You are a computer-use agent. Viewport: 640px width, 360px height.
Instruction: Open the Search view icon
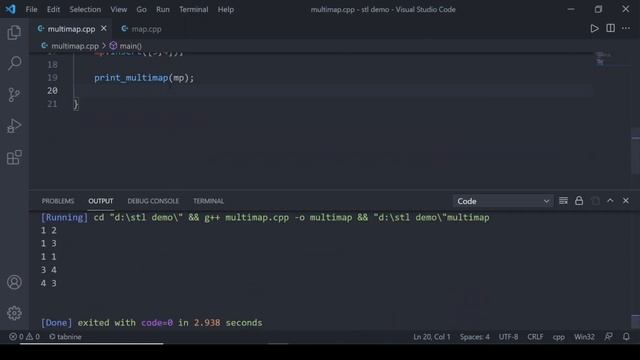coord(14,64)
